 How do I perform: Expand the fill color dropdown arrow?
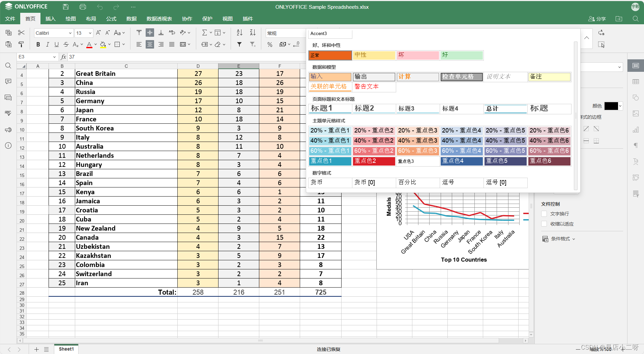109,44
